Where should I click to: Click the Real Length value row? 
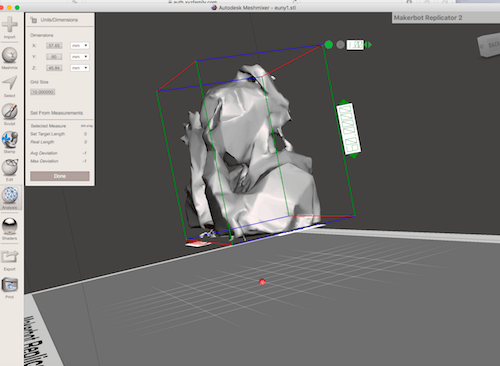coord(59,142)
